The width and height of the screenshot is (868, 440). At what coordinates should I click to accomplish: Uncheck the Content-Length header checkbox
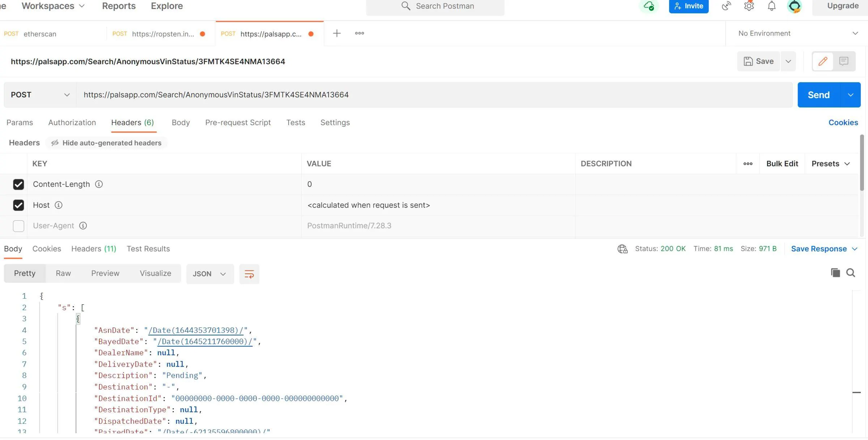18,185
